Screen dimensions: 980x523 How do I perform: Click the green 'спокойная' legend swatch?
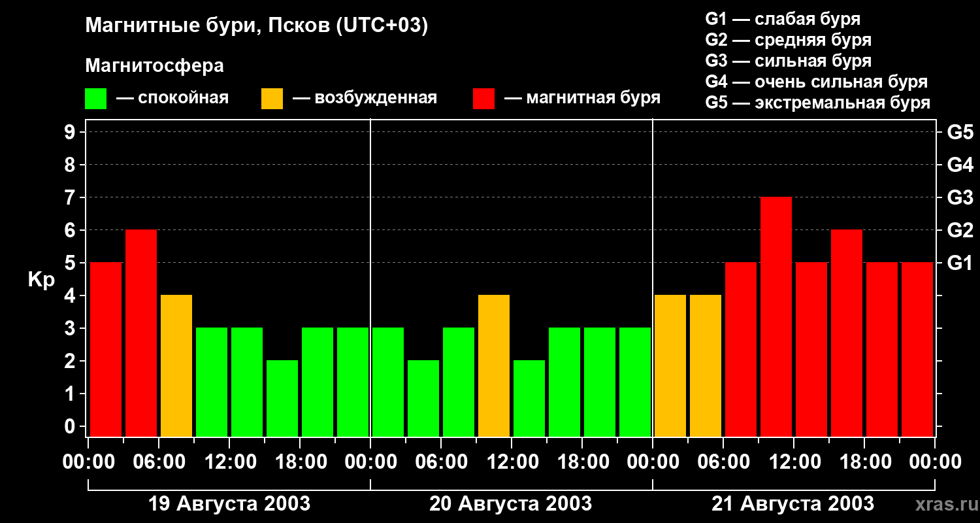click(96, 99)
